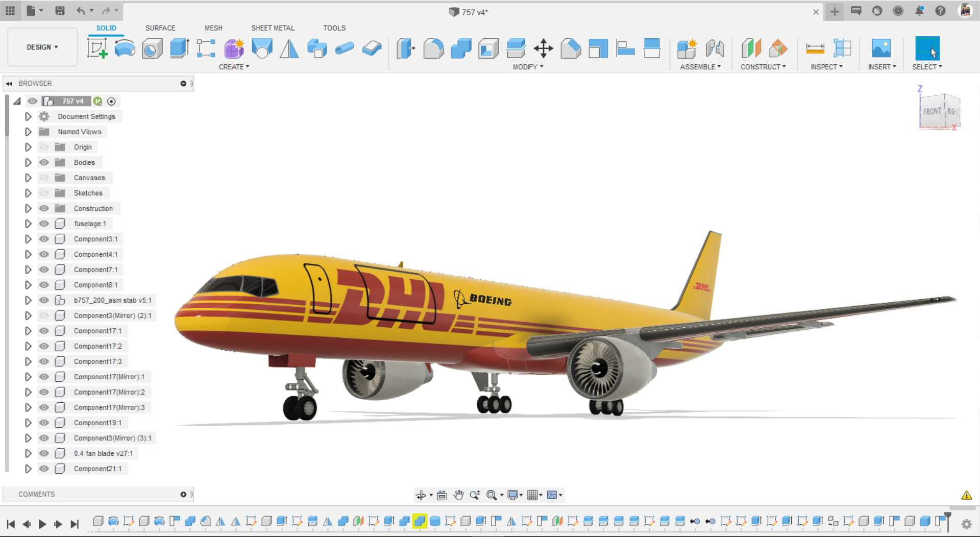This screenshot has height=537, width=980.
Task: Open the Help question mark icon
Action: point(940,11)
